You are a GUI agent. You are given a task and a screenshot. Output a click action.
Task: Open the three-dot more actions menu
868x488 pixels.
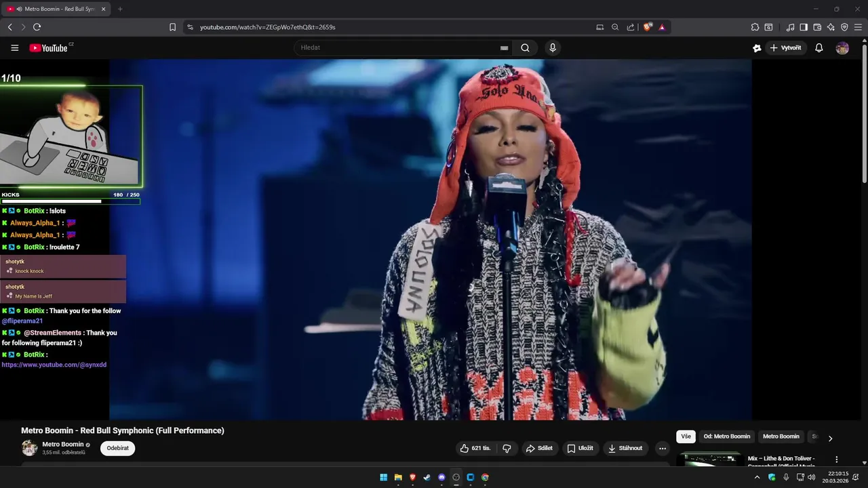point(663,448)
